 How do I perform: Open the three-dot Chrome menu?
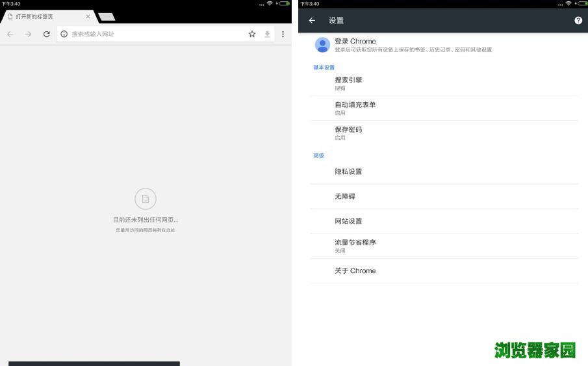[283, 34]
